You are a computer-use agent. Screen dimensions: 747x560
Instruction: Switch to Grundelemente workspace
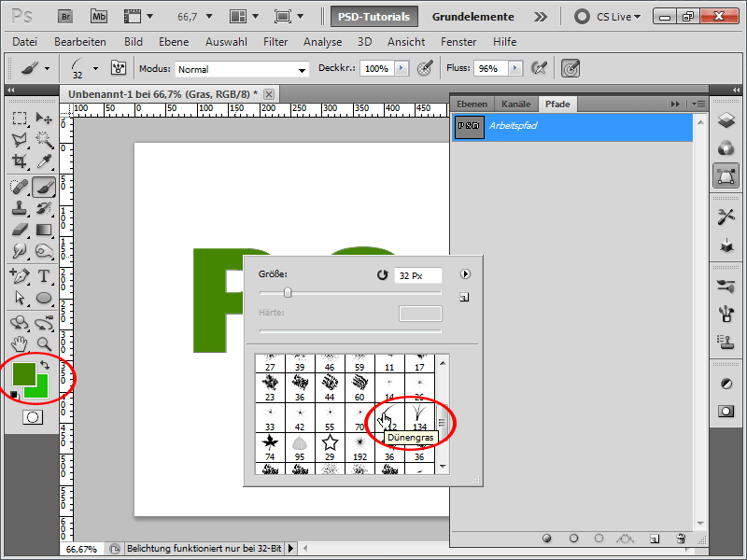[473, 17]
